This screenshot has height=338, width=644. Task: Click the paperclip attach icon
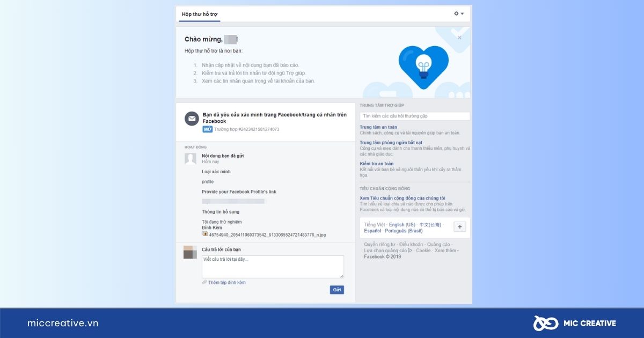coord(204,282)
